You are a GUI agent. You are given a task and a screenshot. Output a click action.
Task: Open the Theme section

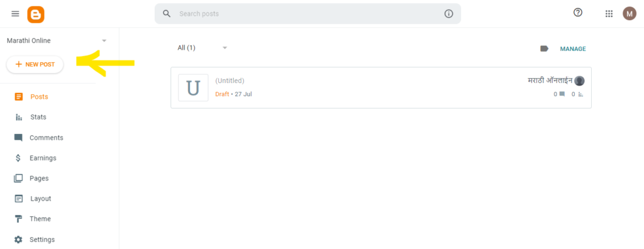[40, 219]
